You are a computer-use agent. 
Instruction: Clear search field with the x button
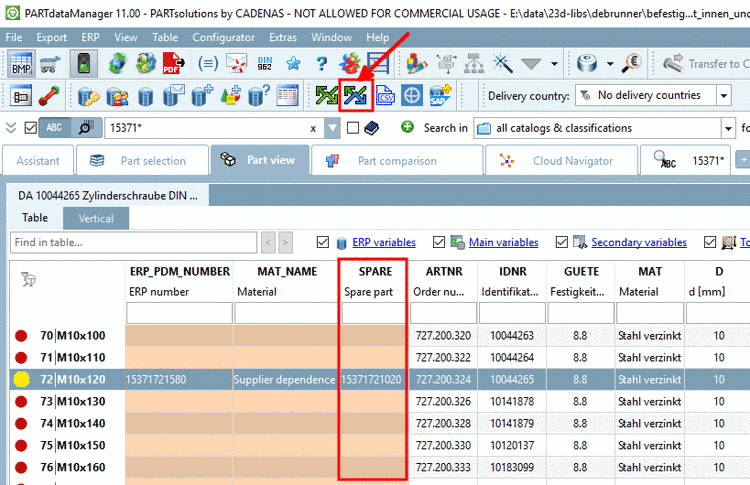(x=313, y=128)
